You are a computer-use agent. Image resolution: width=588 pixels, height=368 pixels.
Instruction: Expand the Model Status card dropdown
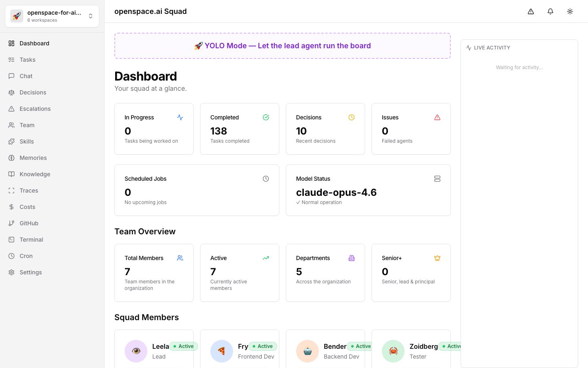[x=437, y=179]
